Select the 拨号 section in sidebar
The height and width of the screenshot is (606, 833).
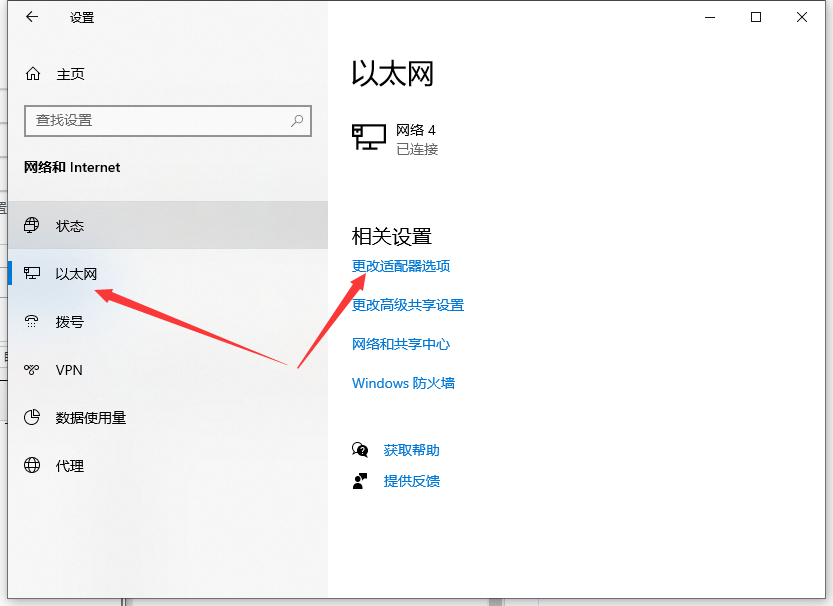(x=71, y=322)
